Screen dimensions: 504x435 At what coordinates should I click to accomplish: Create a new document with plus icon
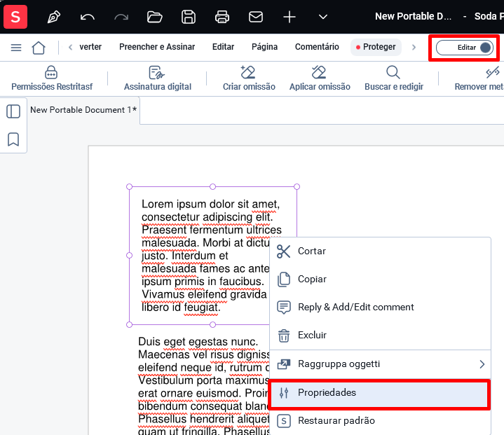click(x=290, y=17)
